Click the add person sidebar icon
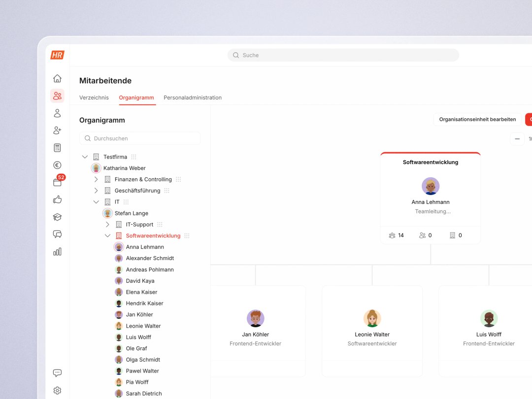 (57, 130)
